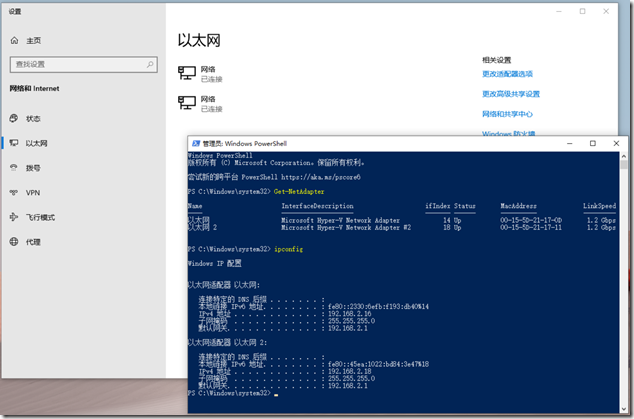Click the LinkSpeed column header
The width and height of the screenshot is (634, 419).
click(x=599, y=206)
